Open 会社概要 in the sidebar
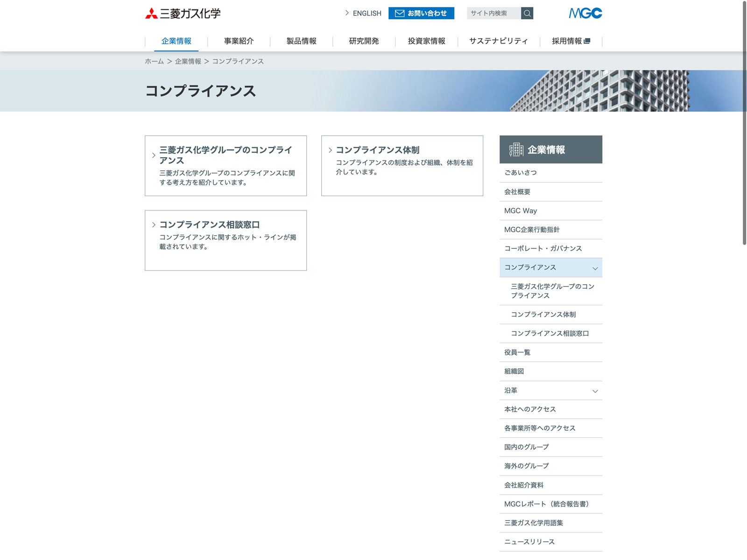The image size is (747, 560). pyautogui.click(x=517, y=192)
